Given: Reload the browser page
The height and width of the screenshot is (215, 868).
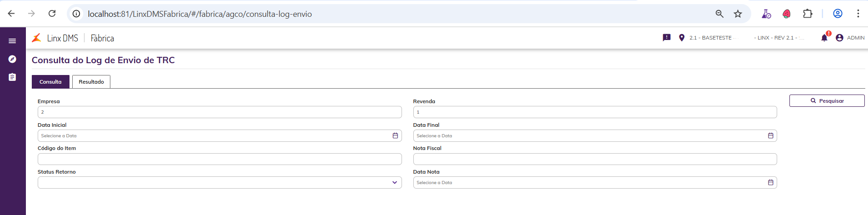Looking at the screenshot, I should [x=52, y=14].
